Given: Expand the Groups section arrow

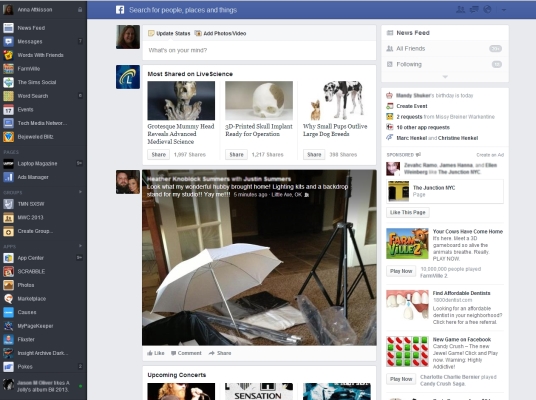Looking at the screenshot, I should 80,192.
